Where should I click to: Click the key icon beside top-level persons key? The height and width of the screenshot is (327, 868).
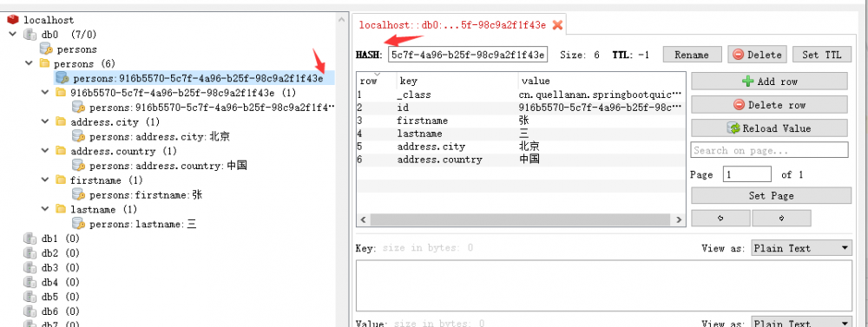pos(47,49)
